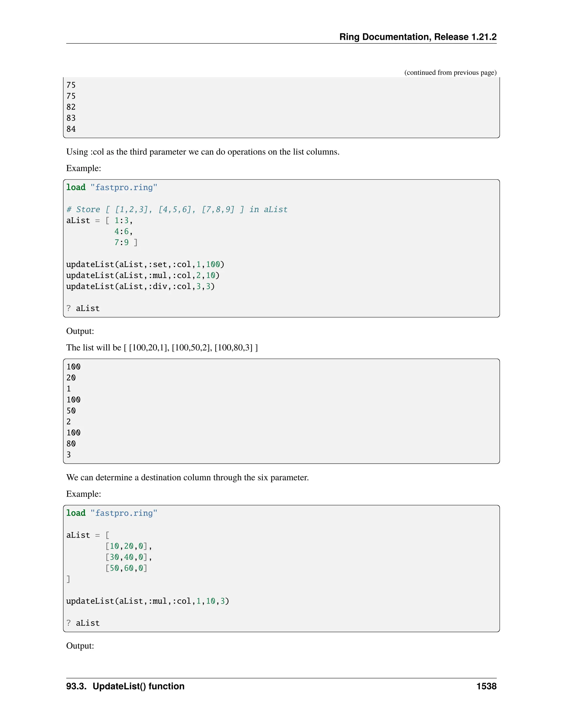Click the first load "fastpro.ring" line
563x728 pixels.
pos(111,187)
